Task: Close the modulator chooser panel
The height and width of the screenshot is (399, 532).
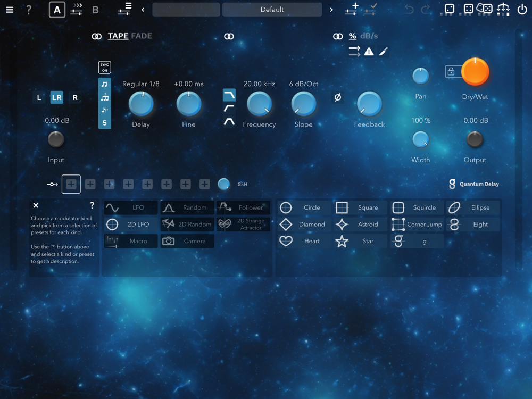Action: pos(36,205)
